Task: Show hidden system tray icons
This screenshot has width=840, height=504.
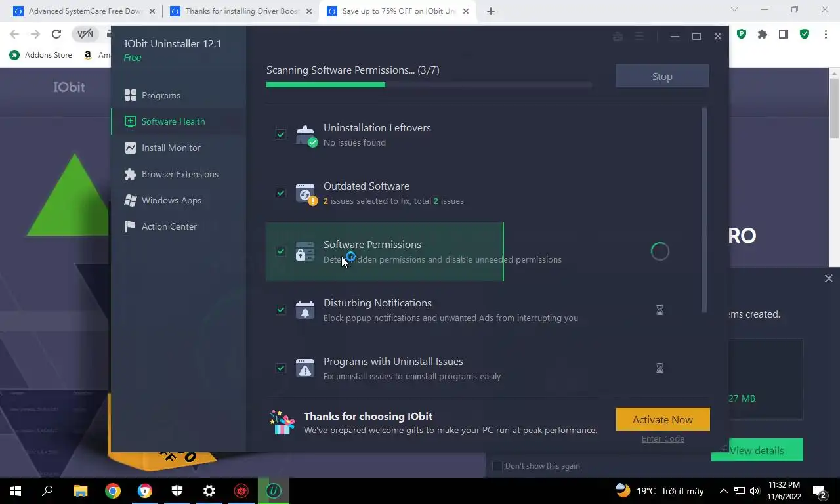Action: 724,491
